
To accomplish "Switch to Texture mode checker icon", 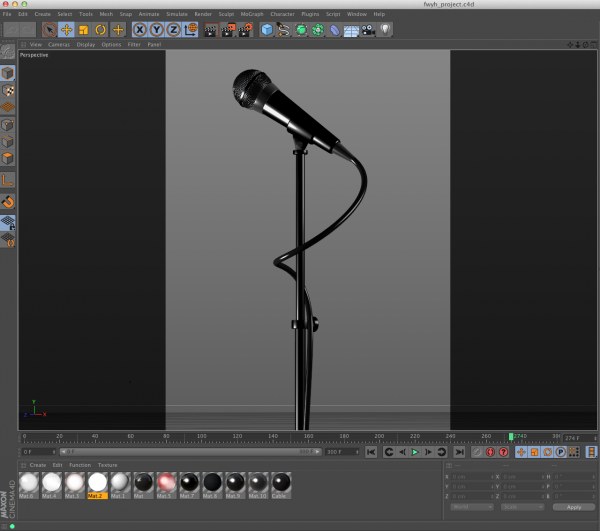I will click(8, 91).
